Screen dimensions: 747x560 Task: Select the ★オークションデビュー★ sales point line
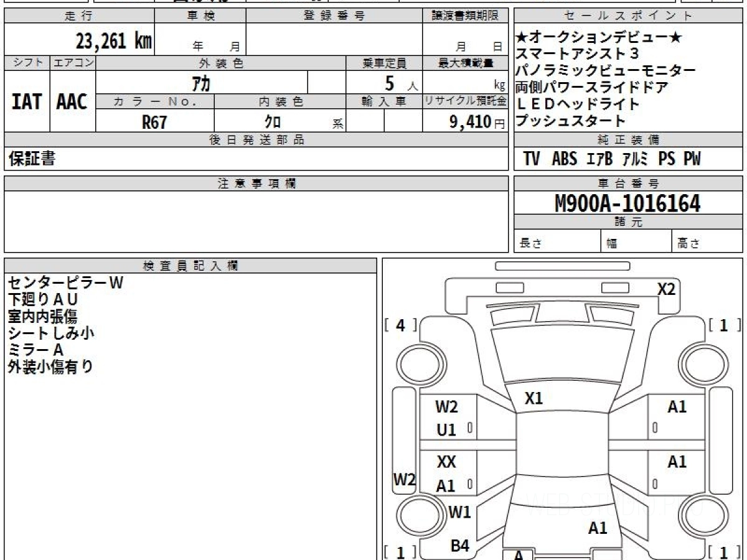point(599,38)
